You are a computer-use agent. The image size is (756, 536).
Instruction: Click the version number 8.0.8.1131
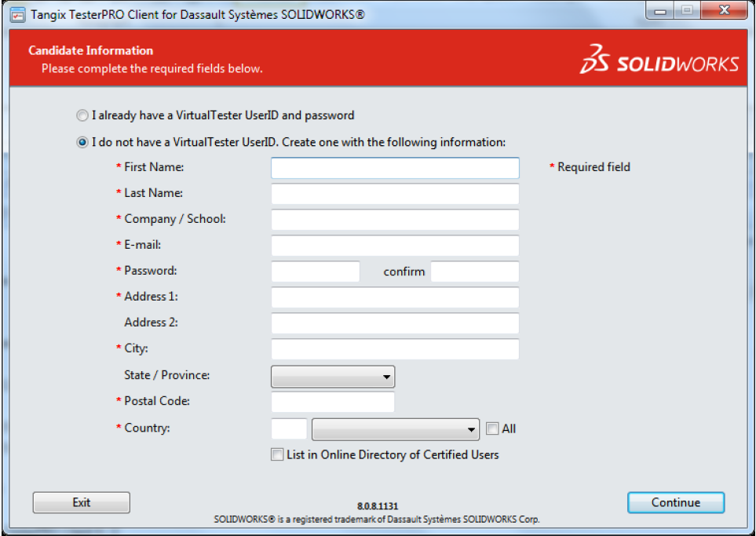pos(378,506)
